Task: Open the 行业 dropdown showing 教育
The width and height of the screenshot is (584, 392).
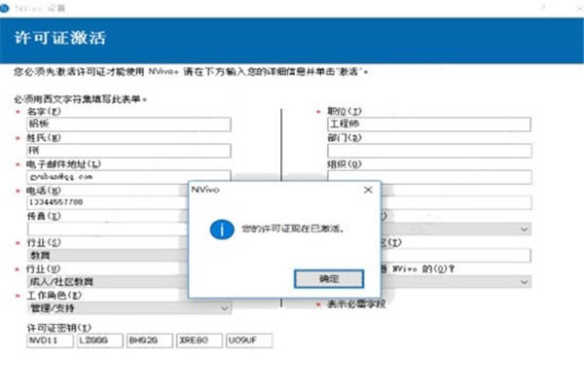Action: click(x=108, y=256)
